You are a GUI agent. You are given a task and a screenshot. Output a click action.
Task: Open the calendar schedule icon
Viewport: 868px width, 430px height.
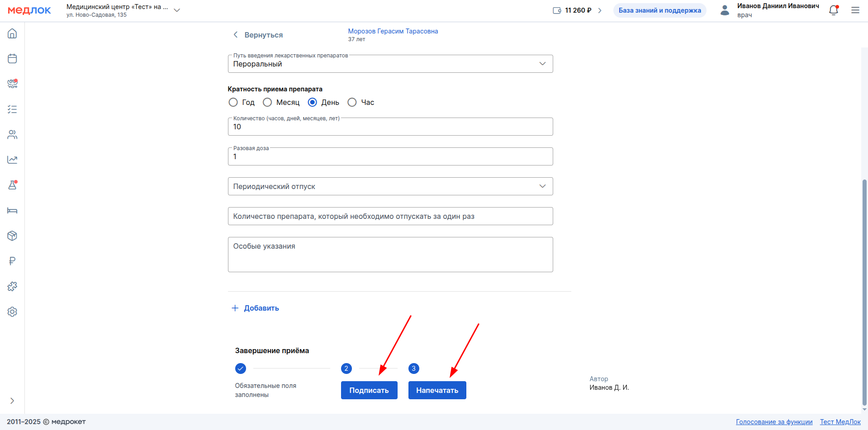(12, 59)
